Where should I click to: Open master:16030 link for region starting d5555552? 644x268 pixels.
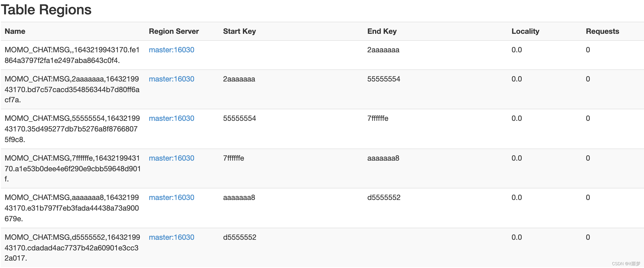(172, 237)
